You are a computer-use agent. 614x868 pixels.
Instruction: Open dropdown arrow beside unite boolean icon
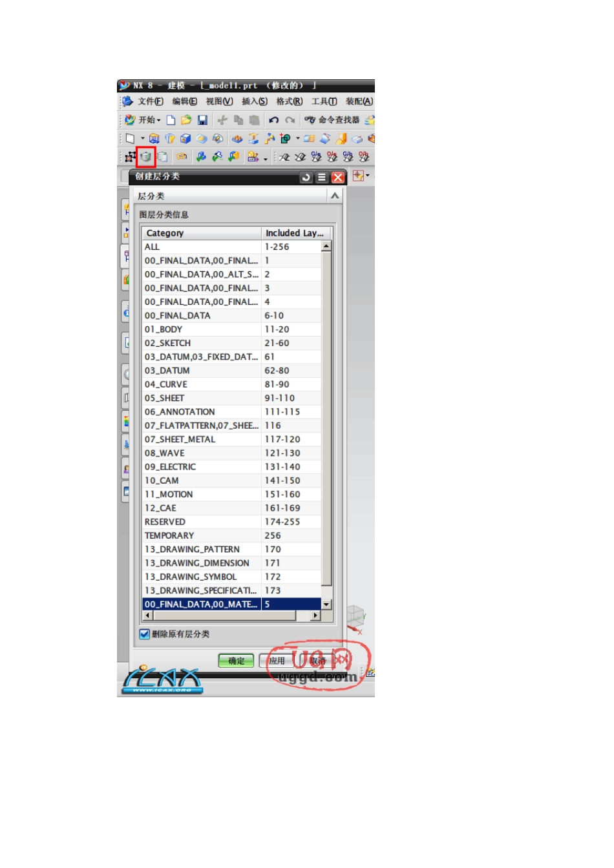(298, 138)
